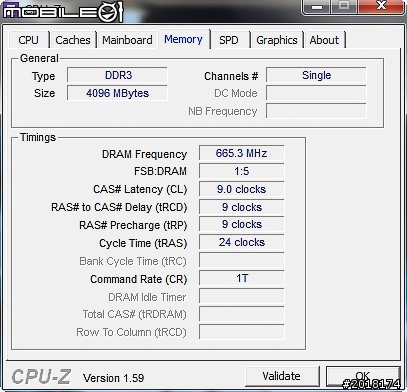The image size is (407, 392).
Task: Click the 4096 MBytes size value
Action: (x=117, y=93)
